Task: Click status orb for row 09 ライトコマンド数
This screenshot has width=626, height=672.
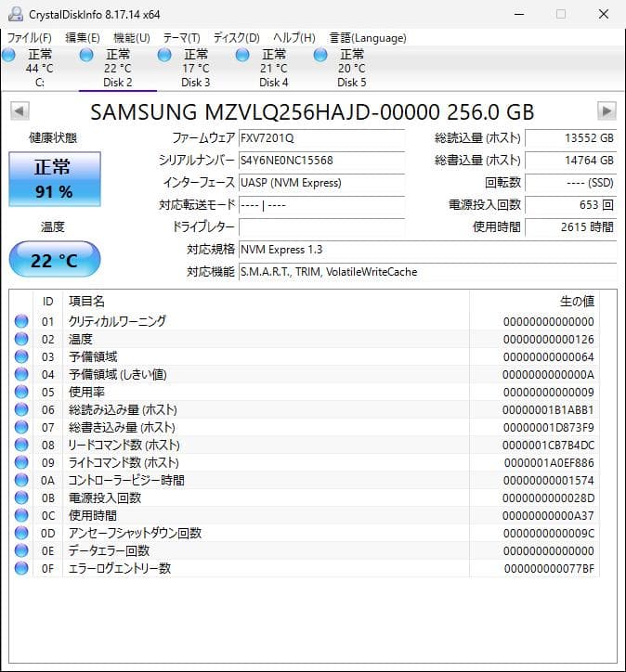Action: click(x=21, y=462)
